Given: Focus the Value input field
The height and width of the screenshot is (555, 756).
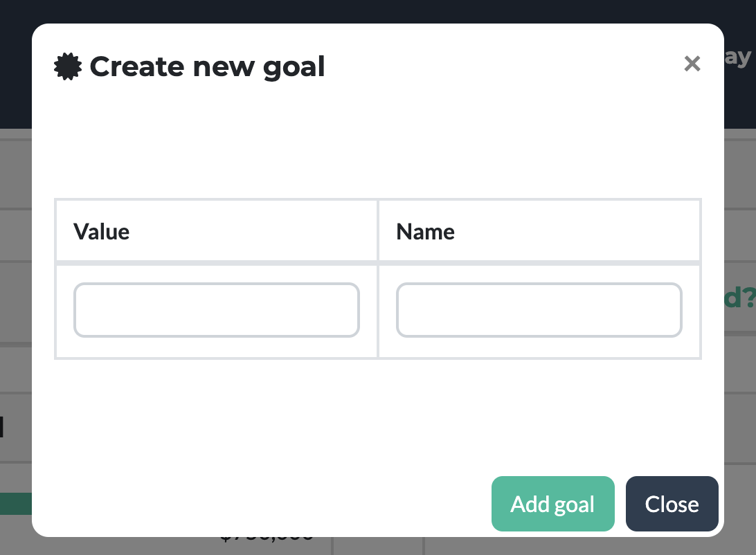Looking at the screenshot, I should click(x=217, y=310).
